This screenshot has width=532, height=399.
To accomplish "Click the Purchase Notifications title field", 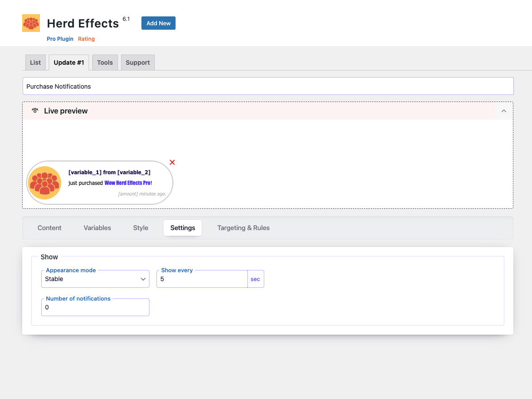I will pos(268,86).
